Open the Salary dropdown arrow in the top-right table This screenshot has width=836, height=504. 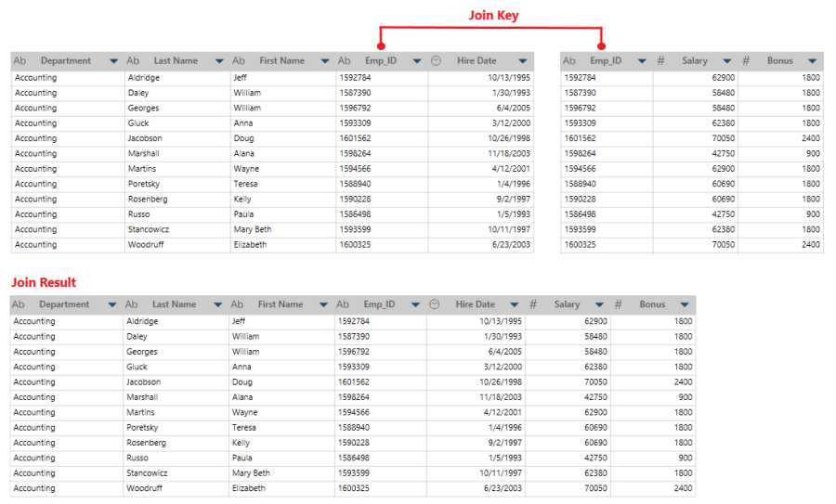(x=727, y=61)
